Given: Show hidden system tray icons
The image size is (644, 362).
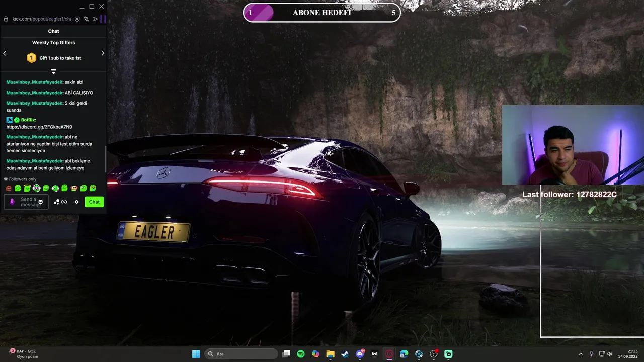Looking at the screenshot, I should [x=581, y=354].
